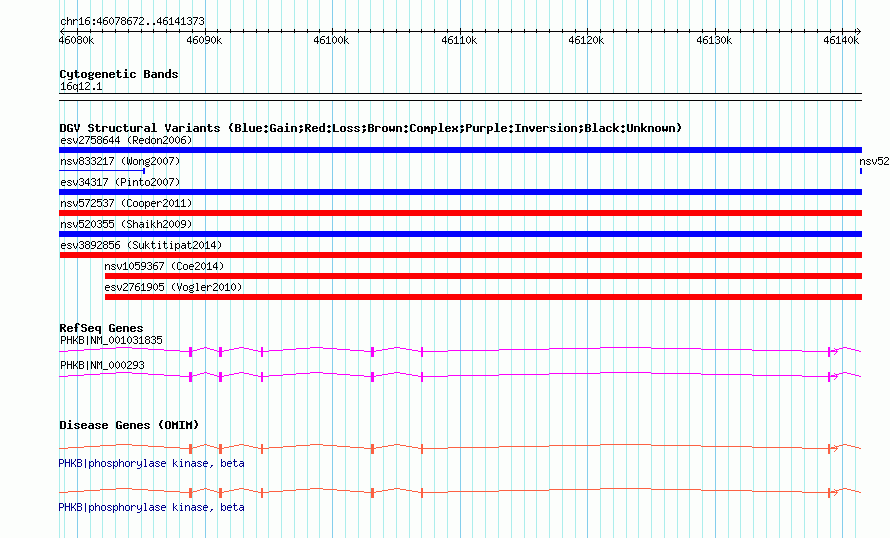The width and height of the screenshot is (890, 538).
Task: Open the nsv572537 (Cooper2011) variant label
Action: click(126, 203)
